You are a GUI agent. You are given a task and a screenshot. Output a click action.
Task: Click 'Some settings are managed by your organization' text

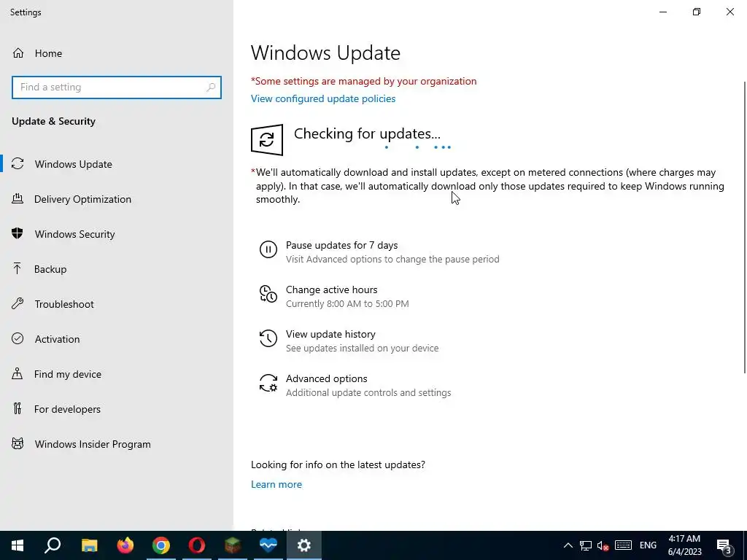pyautogui.click(x=364, y=81)
